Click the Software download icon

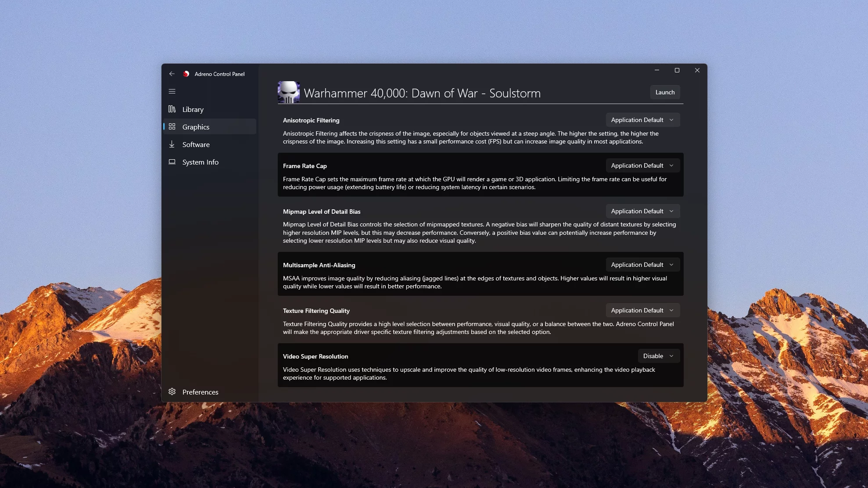172,144
